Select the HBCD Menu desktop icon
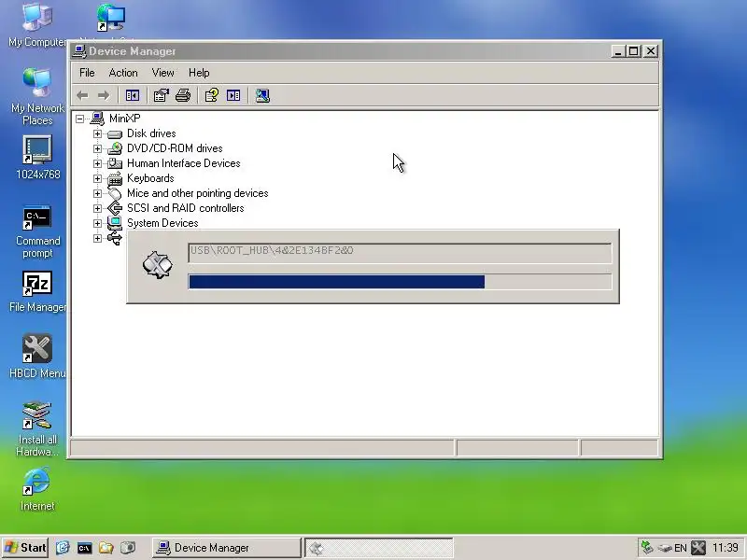The height and width of the screenshot is (560, 747). [x=37, y=357]
